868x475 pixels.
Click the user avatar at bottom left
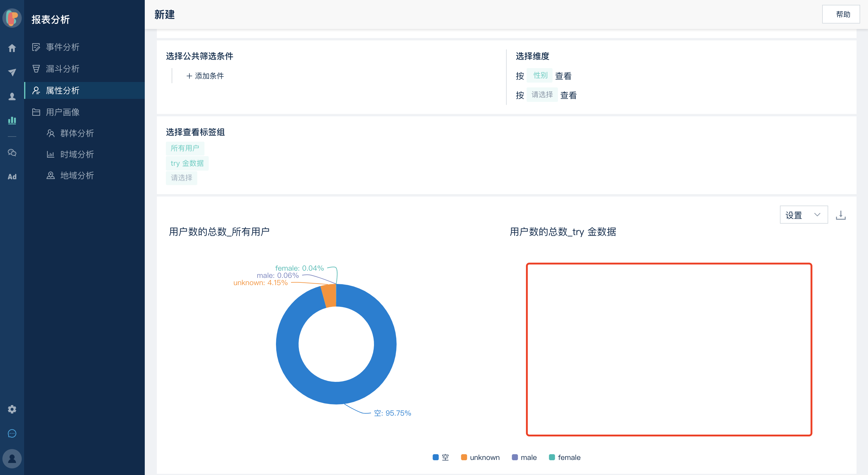point(12,458)
